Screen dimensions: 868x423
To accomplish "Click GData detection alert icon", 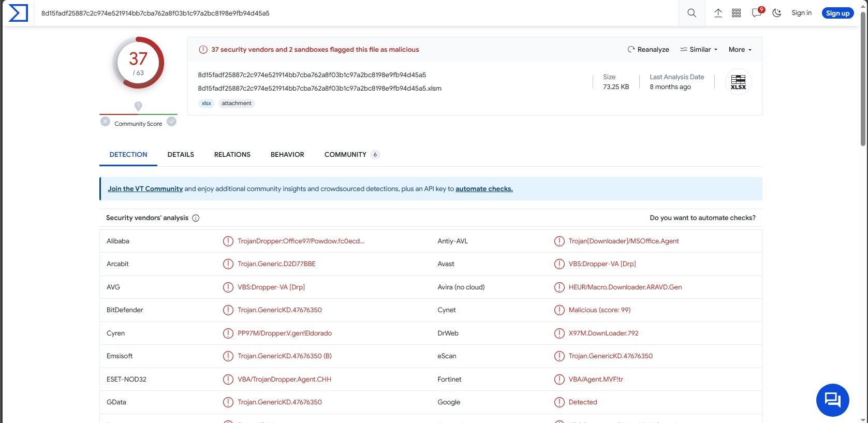I will click(x=228, y=402).
